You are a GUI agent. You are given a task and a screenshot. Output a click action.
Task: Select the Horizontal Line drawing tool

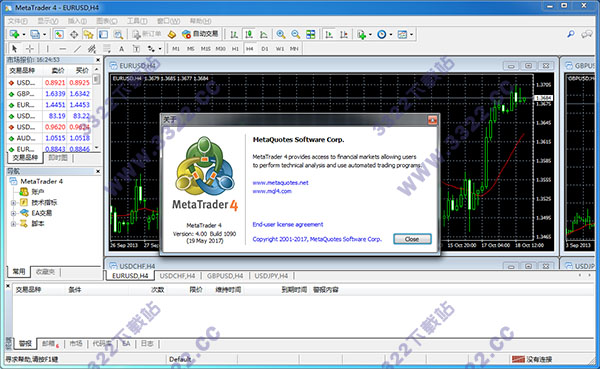coord(62,49)
